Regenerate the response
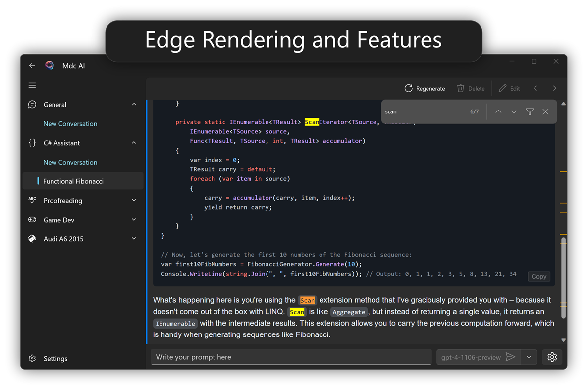The image size is (588, 390). [x=425, y=89]
